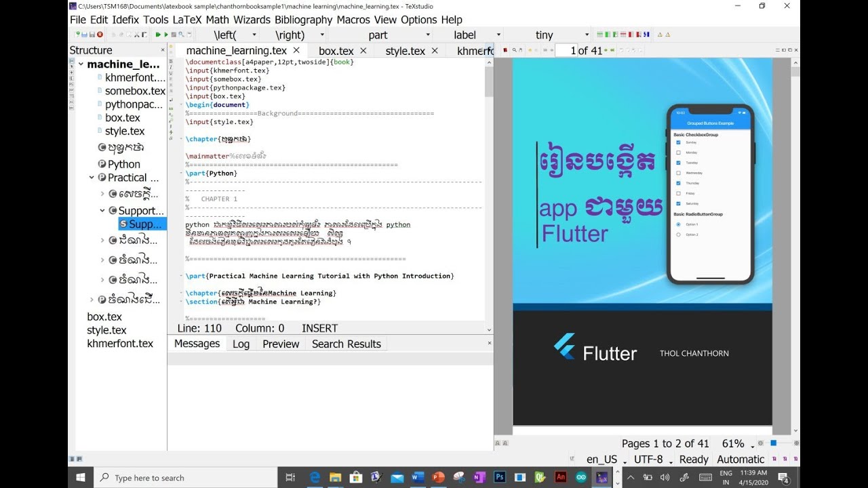Open the Macros menu
The image size is (868, 488).
(353, 20)
